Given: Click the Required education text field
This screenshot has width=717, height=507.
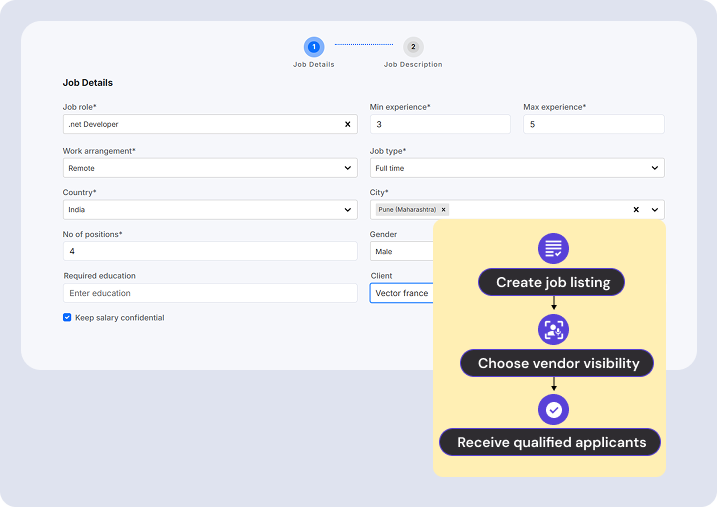Looking at the screenshot, I should 209,293.
